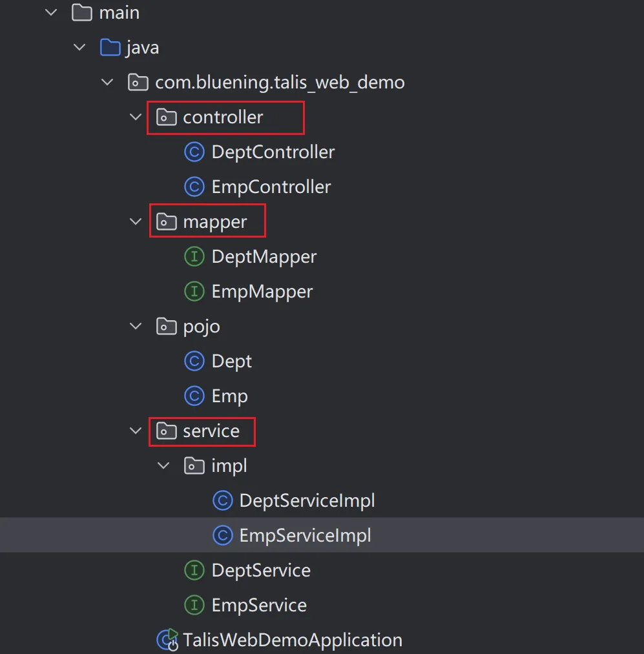The height and width of the screenshot is (654, 644).
Task: Collapse the main folder chevron
Action: [51, 12]
